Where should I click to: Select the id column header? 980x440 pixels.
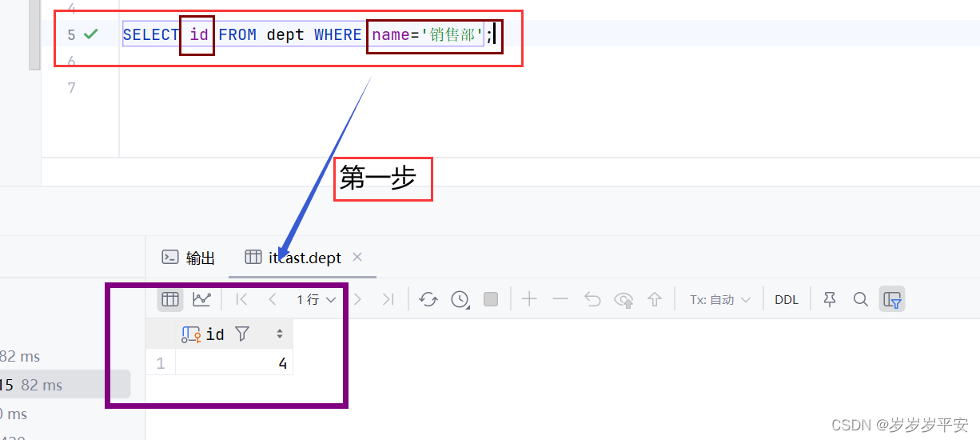coord(233,334)
